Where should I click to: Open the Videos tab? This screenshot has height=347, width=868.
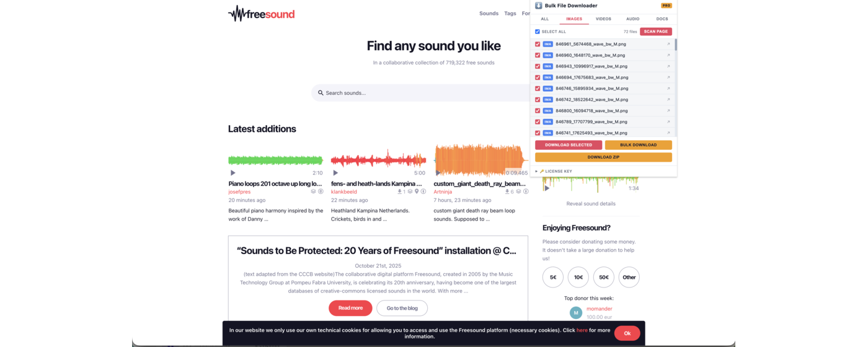[603, 19]
